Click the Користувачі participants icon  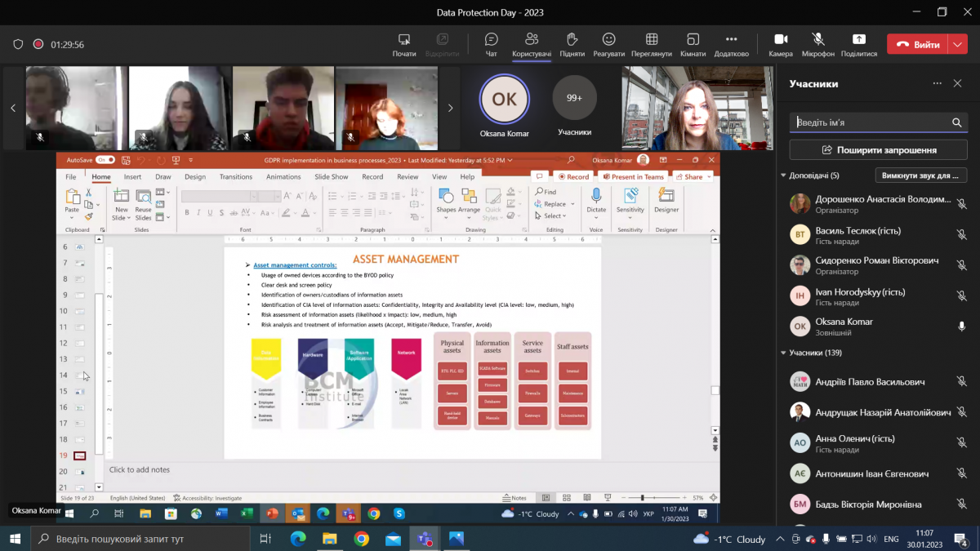tap(532, 44)
